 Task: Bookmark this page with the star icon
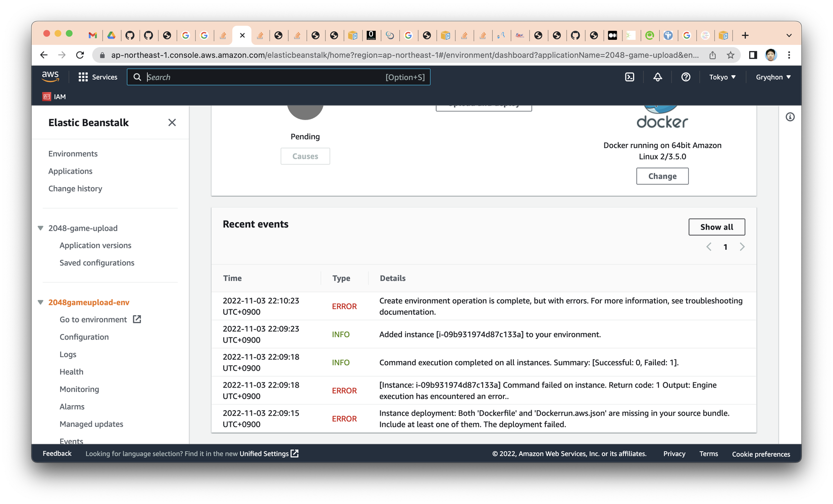point(731,55)
